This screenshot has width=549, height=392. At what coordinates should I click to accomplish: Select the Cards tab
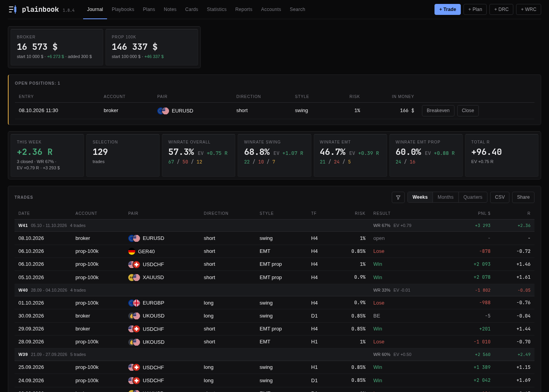[x=191, y=9]
